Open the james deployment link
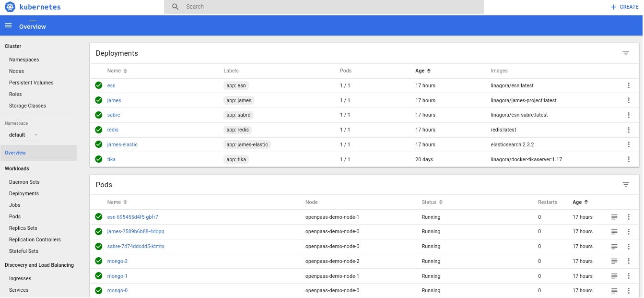Screen dimensions: 644x298 pos(114,101)
